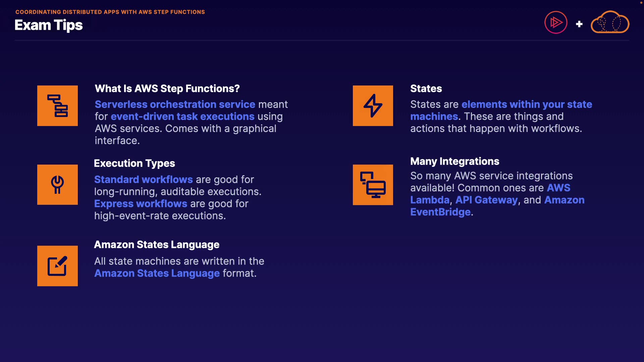644x362 pixels.
Task: Click the orange course title banner text
Action: [110, 12]
